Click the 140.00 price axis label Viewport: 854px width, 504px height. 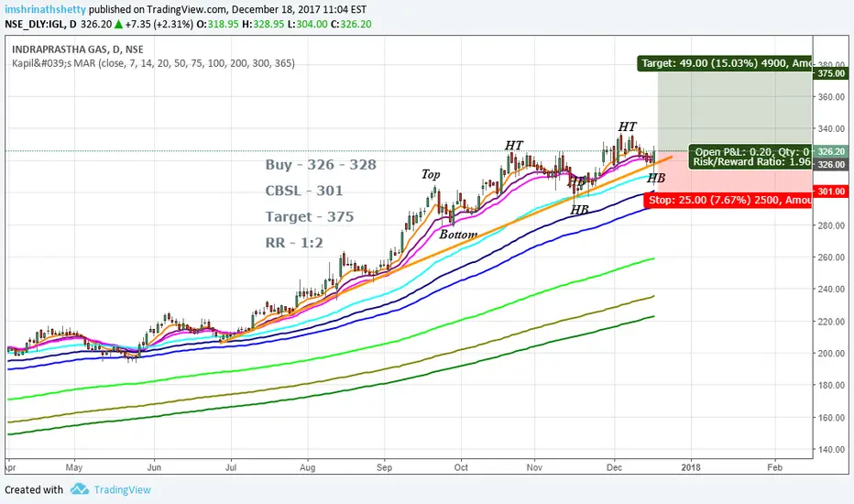coord(831,450)
